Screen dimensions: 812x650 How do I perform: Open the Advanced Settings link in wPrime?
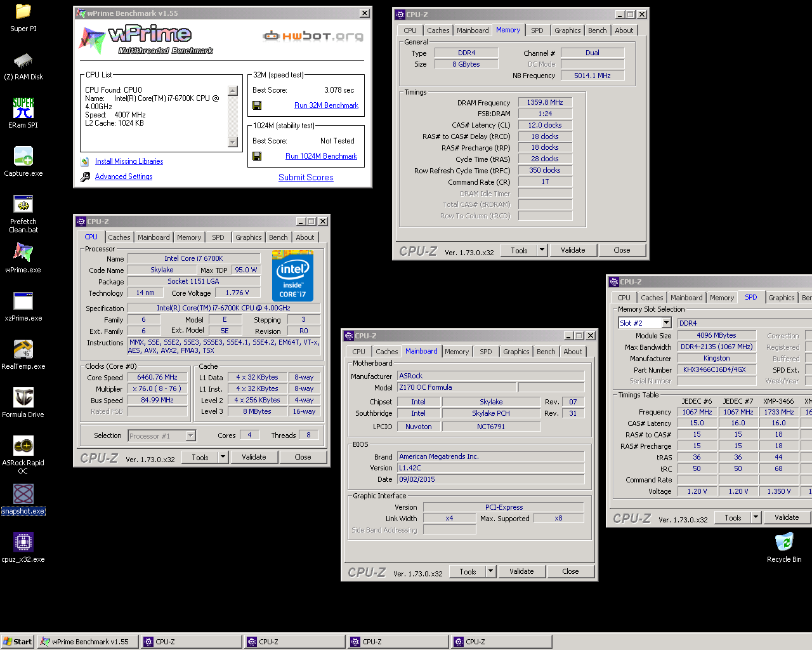click(124, 176)
